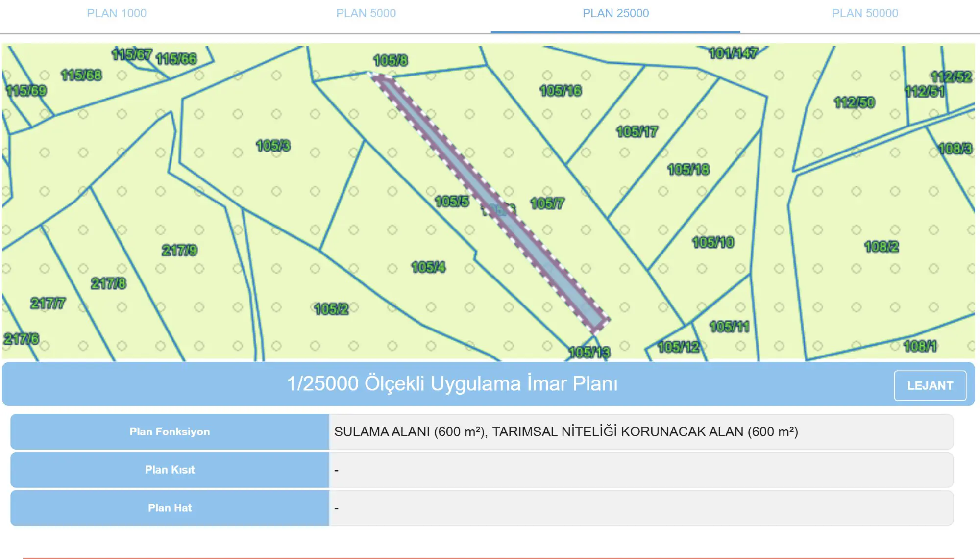The height and width of the screenshot is (559, 980).
Task: Click parcel label 217/6 on the map
Action: [21, 339]
